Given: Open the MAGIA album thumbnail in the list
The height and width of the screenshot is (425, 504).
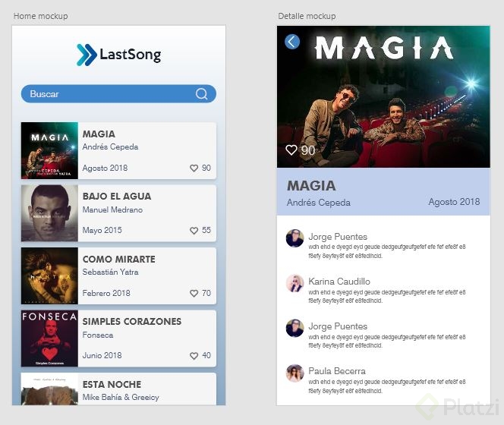Looking at the screenshot, I should [49, 150].
